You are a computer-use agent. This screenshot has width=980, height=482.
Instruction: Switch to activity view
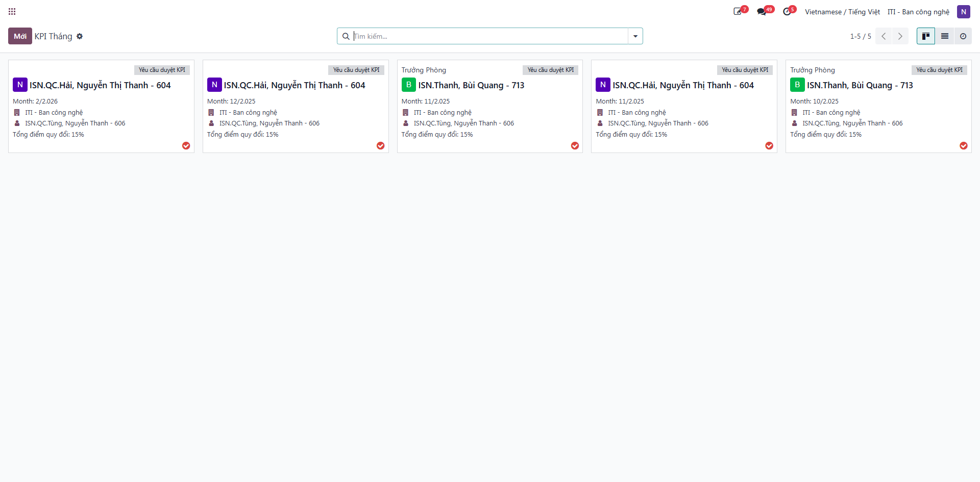(963, 36)
